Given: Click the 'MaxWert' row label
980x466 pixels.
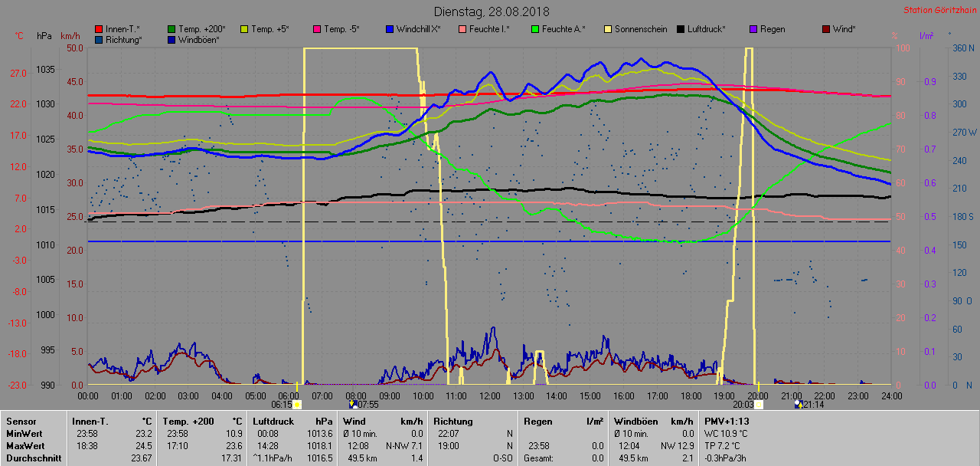Looking at the screenshot, I should (27, 445).
